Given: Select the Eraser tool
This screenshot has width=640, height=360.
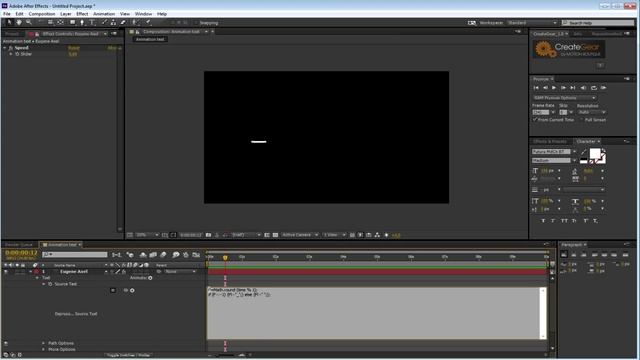Looking at the screenshot, I should 123,22.
